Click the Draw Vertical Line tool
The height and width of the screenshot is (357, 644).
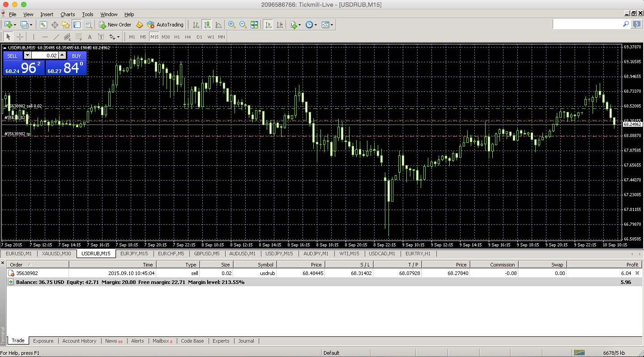coord(33,37)
